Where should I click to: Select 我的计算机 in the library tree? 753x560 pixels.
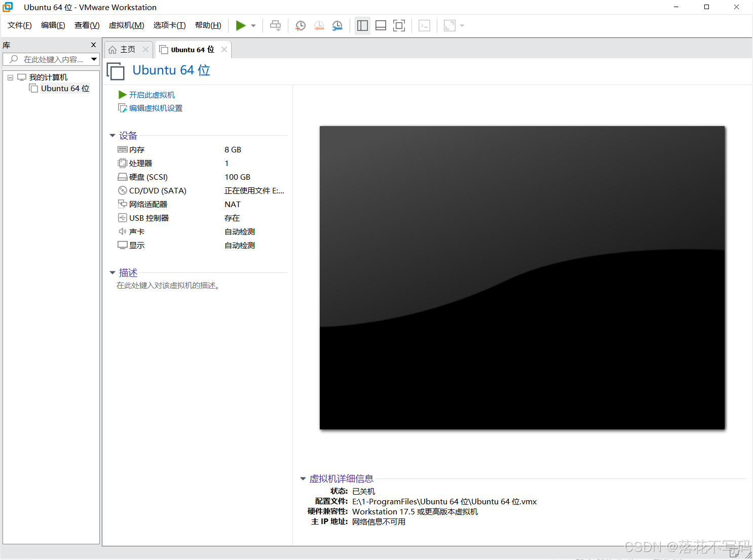tap(48, 77)
